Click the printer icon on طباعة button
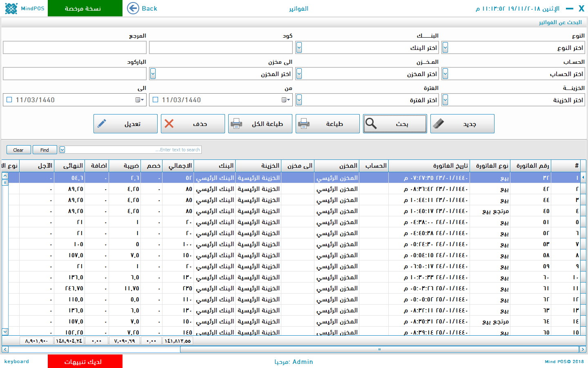Screen dimensions: 588x368 [x=303, y=123]
